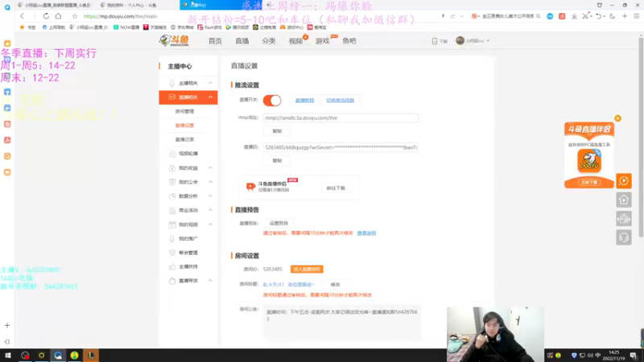Click the blue link beside 直播教程
The width and height of the screenshot is (644, 362).
340,100
